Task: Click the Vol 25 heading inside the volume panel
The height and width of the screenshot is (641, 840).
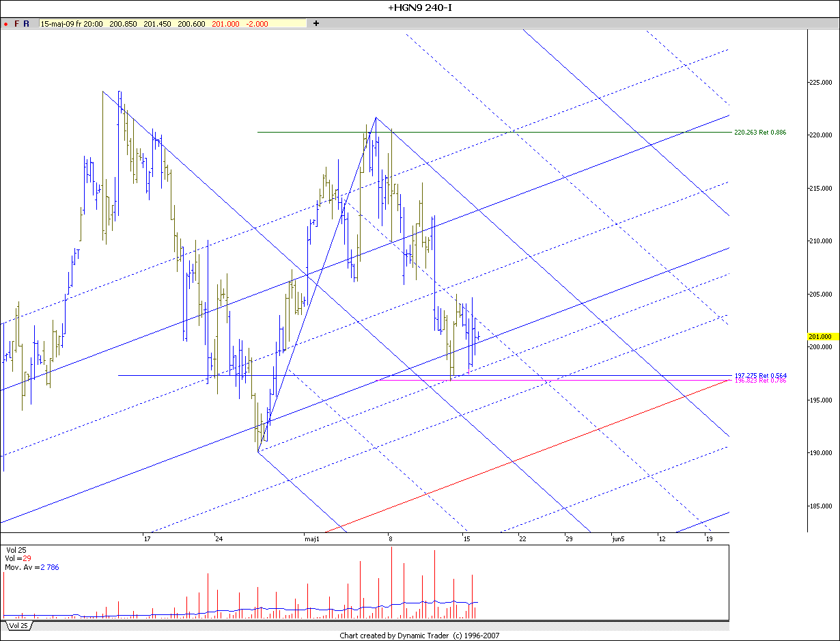Action: point(16,549)
